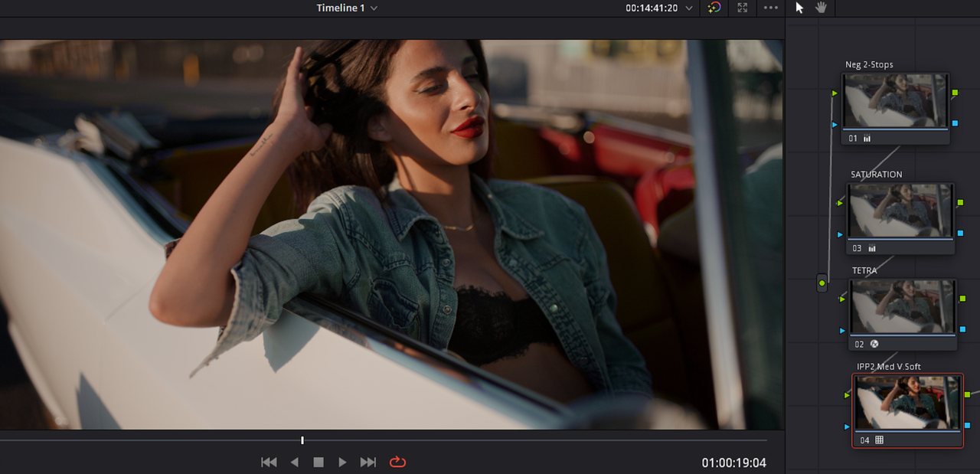Play the clip forward
Image resolution: width=980 pixels, height=474 pixels.
(342, 462)
